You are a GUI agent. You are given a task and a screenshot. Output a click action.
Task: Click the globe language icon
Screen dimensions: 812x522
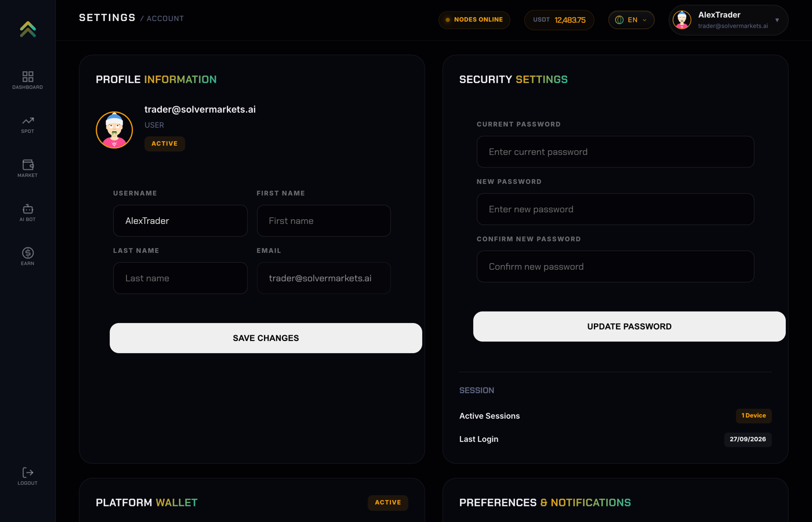tap(619, 20)
